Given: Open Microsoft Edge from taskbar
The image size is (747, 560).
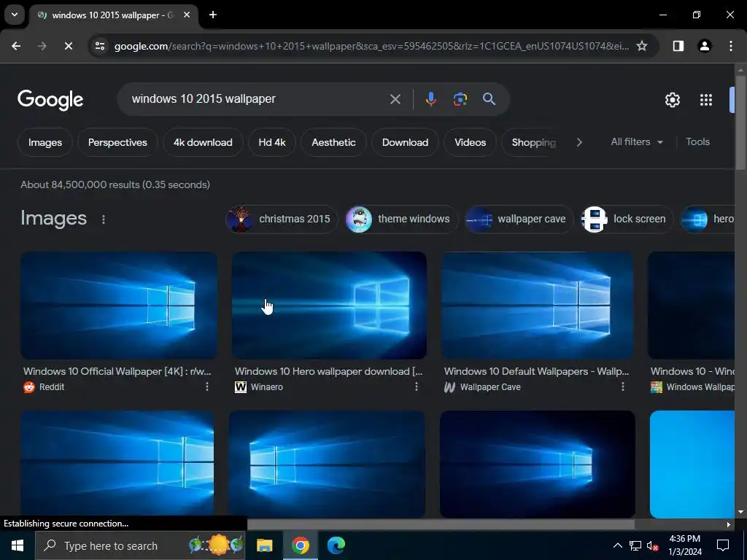Looking at the screenshot, I should pos(336,545).
